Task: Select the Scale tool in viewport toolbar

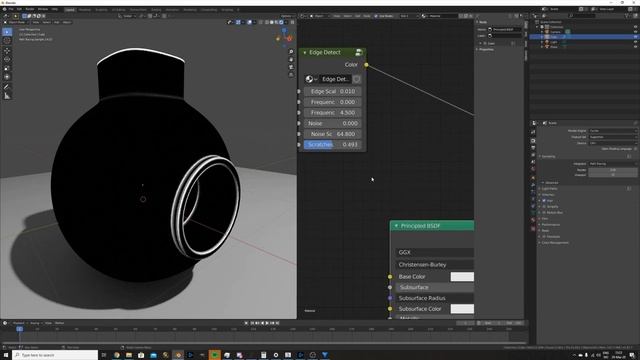Action: (x=7, y=68)
